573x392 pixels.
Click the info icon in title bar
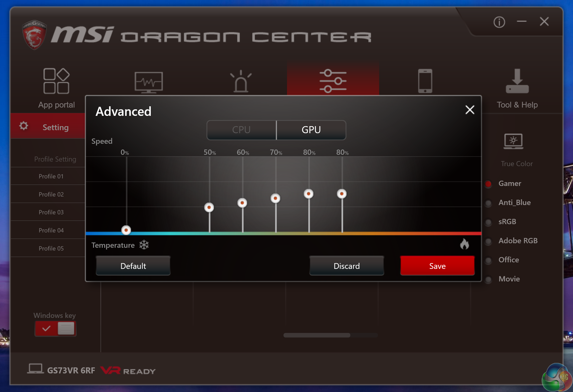(499, 22)
